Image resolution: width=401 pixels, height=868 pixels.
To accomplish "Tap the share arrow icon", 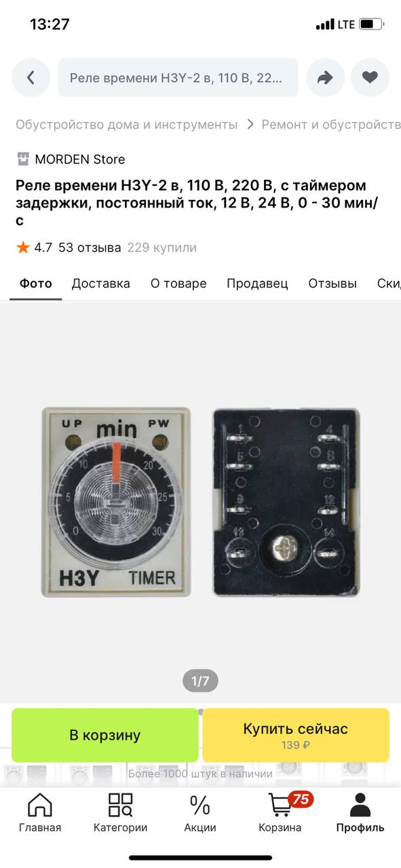I will pos(326,78).
